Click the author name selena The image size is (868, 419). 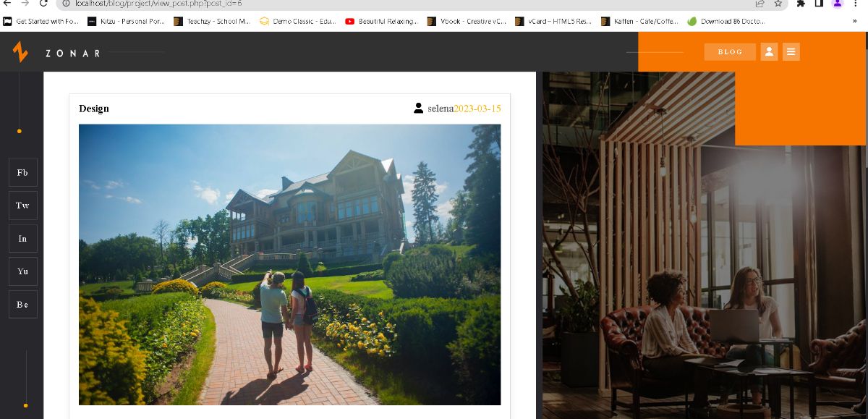tap(441, 109)
